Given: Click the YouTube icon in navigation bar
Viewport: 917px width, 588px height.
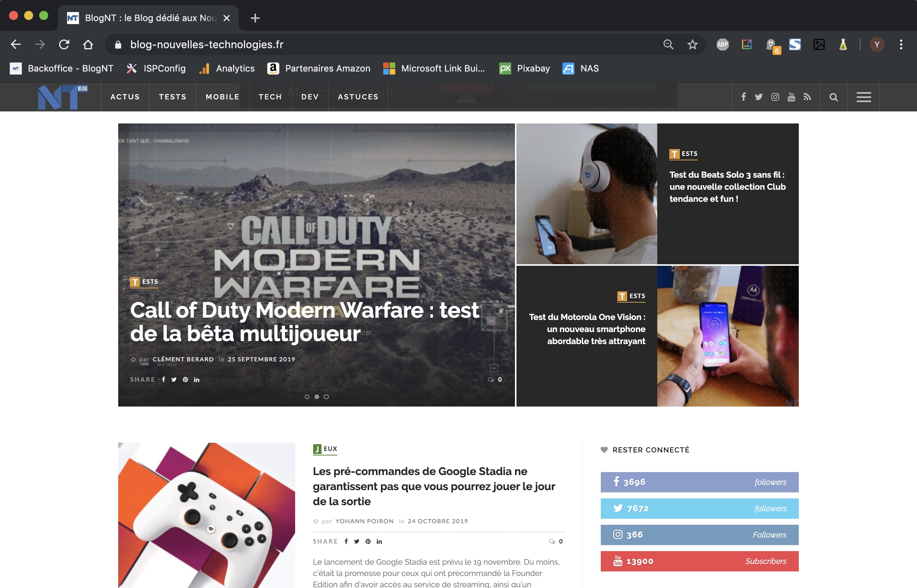Looking at the screenshot, I should click(x=791, y=97).
